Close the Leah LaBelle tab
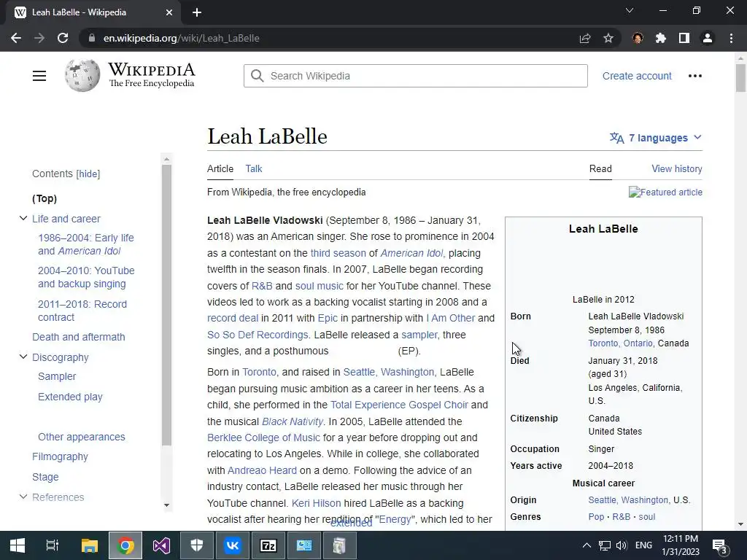Screen dimensions: 747x560 [x=169, y=12]
